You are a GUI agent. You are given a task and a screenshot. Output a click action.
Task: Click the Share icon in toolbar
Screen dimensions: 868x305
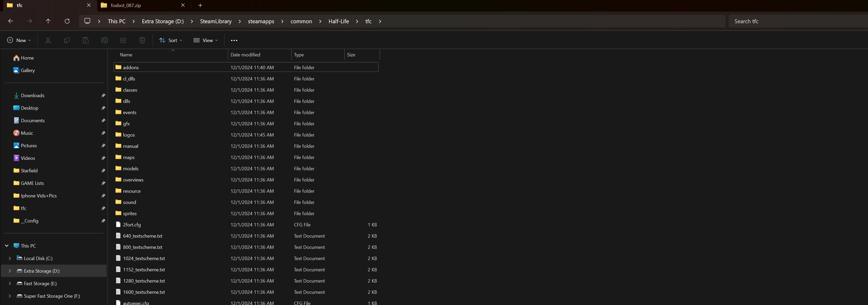point(123,40)
